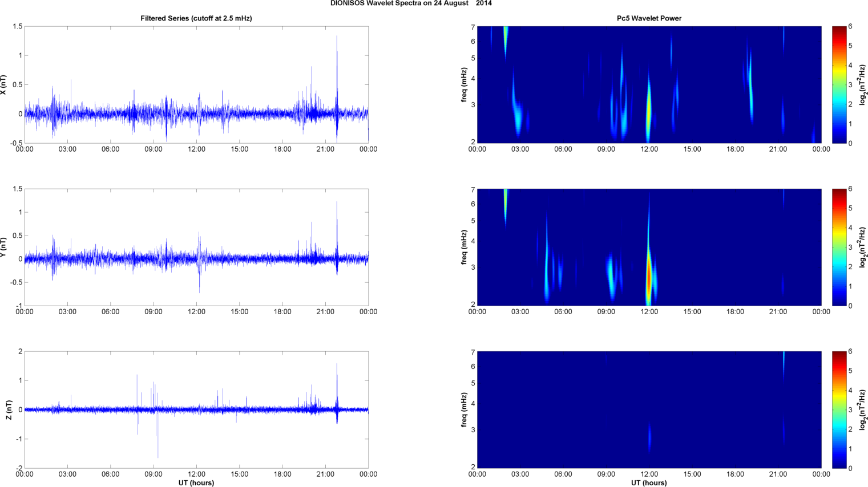
Task: Click the '-2' tick label on the Z (nT) axis
Action: 19,469
